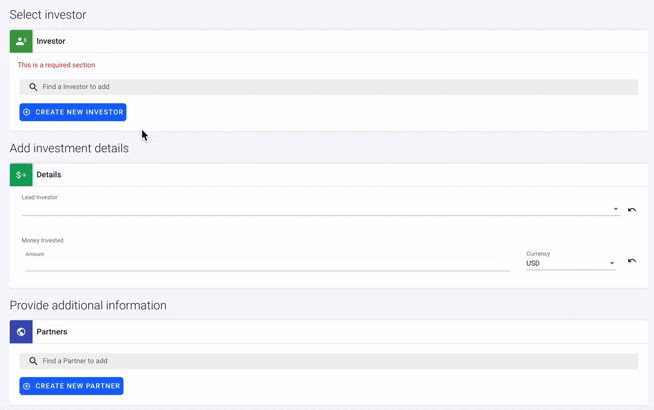The height and width of the screenshot is (410, 654).
Task: Click the search icon in partner field
Action: [x=33, y=361]
